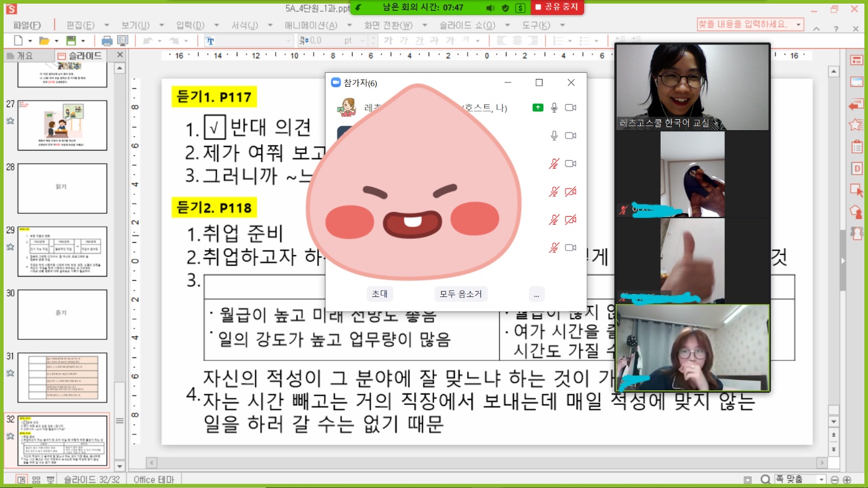Toggle the second participant's microphone
868x488 pixels.
(x=554, y=136)
